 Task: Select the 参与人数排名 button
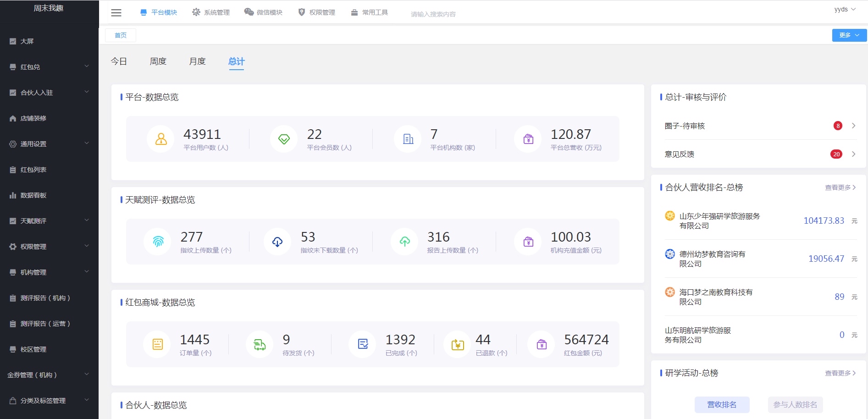[795, 405]
